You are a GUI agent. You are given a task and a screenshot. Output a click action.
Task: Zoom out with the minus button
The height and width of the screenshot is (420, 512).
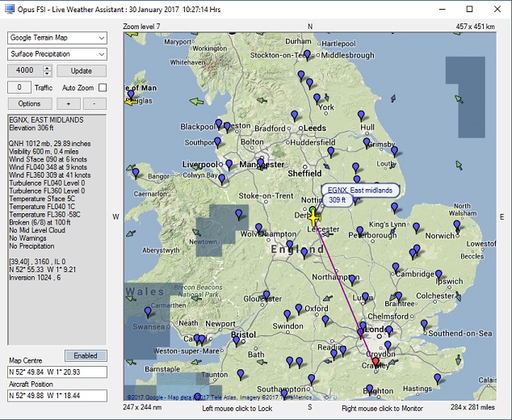tap(94, 104)
